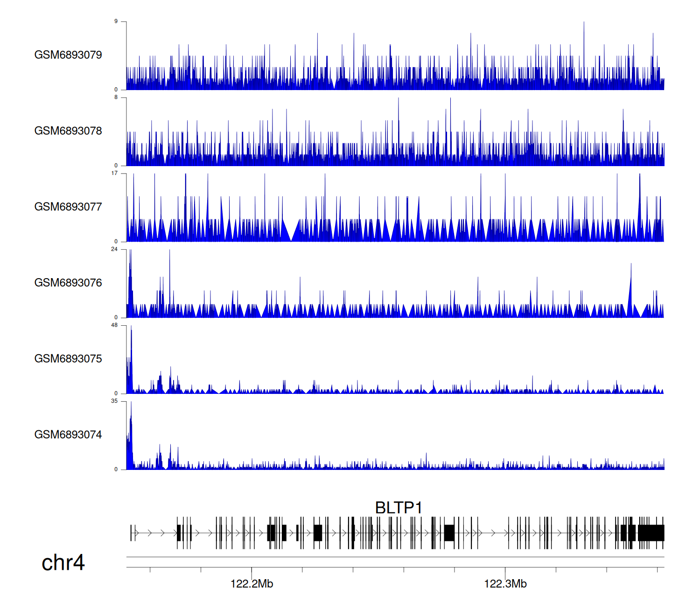Screen dimensions: 700x616
Task: Select the GSM6893074 track name
Action: coord(68,435)
